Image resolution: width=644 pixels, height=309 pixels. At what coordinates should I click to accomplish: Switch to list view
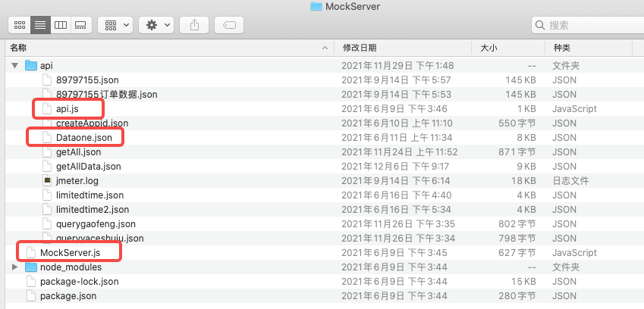click(40, 25)
